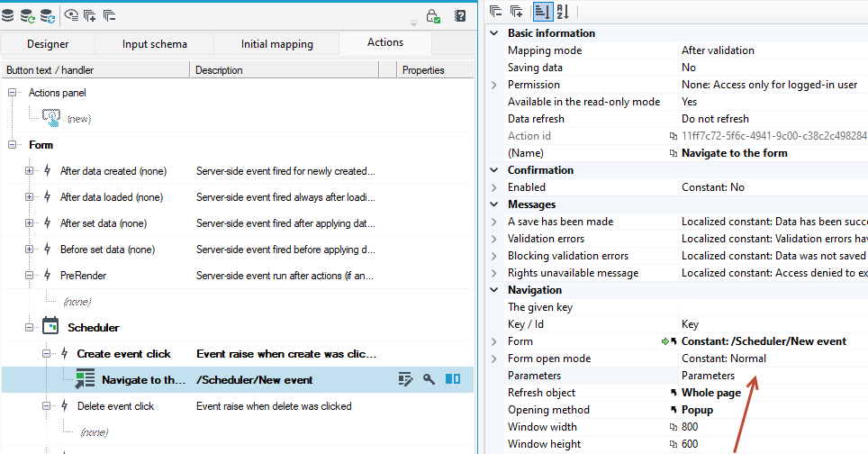Switch to the Designer tab
Viewport: 868px width, 454px height.
point(48,44)
